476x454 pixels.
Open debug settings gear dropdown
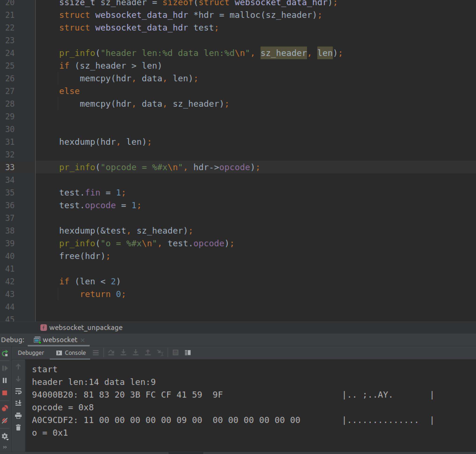[5, 437]
